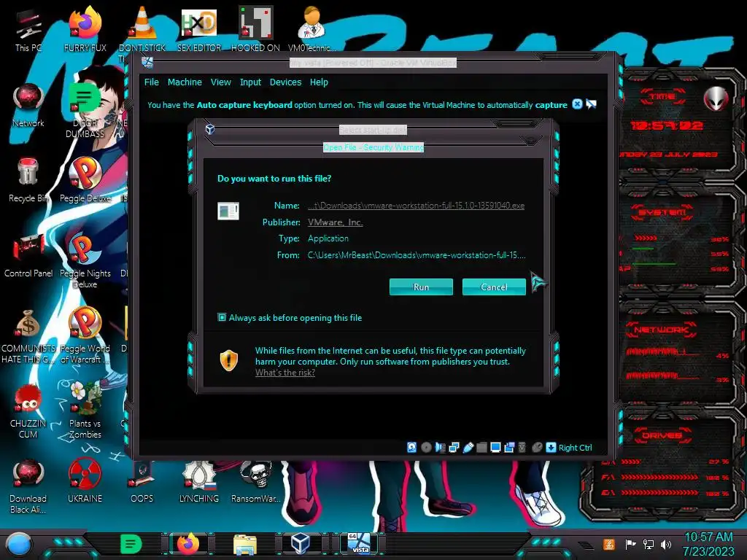The height and width of the screenshot is (560, 747).
Task: Open the Help menu
Action: pyautogui.click(x=319, y=82)
